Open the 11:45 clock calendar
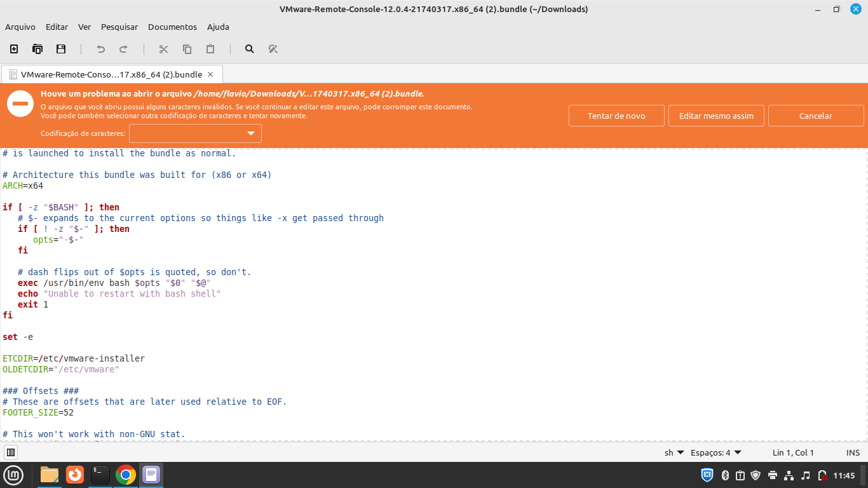Viewport: 868px width, 488px height. coord(844,475)
